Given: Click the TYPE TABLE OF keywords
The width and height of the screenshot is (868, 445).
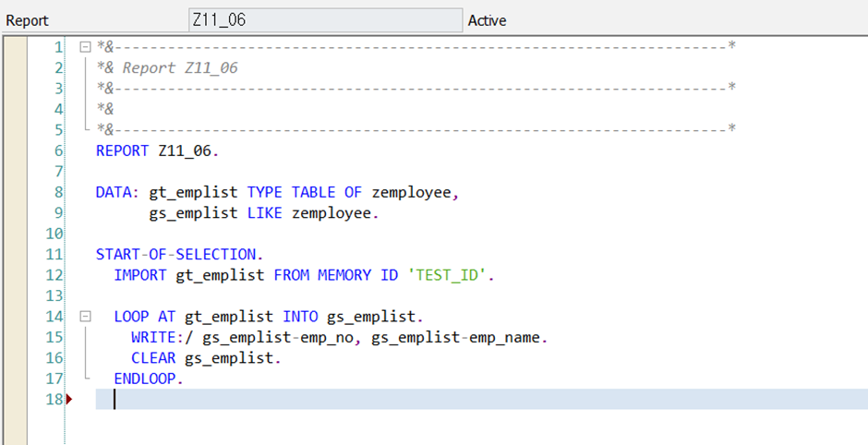Looking at the screenshot, I should [305, 192].
